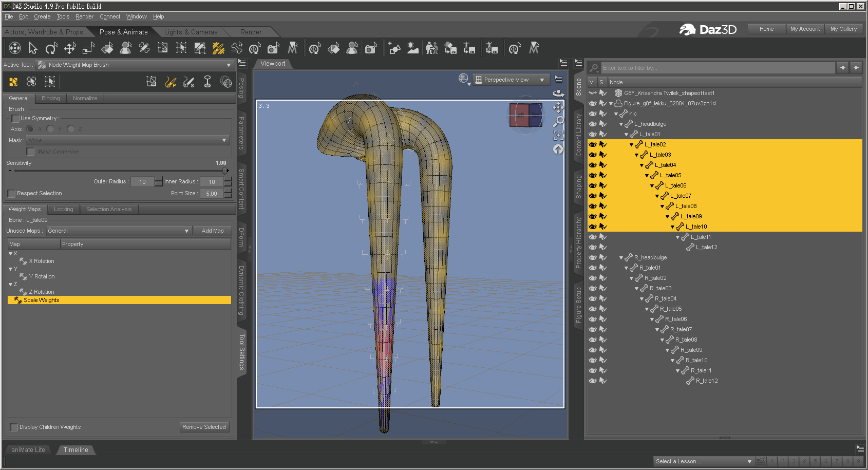Screen dimensions: 868x470
Task: Select the Rotate tool in toolbar
Action: [51, 49]
